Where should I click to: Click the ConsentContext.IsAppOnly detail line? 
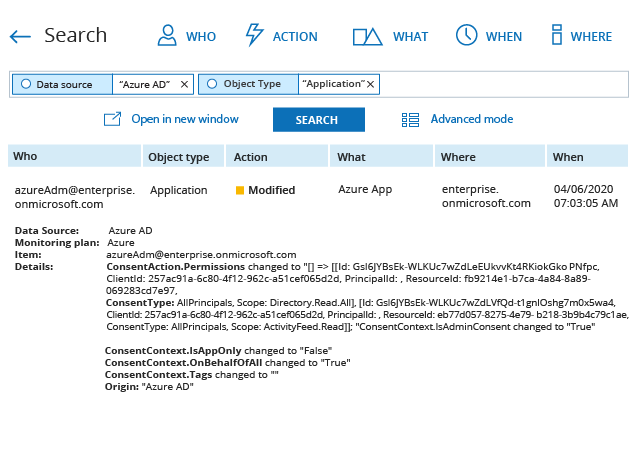(x=218, y=351)
